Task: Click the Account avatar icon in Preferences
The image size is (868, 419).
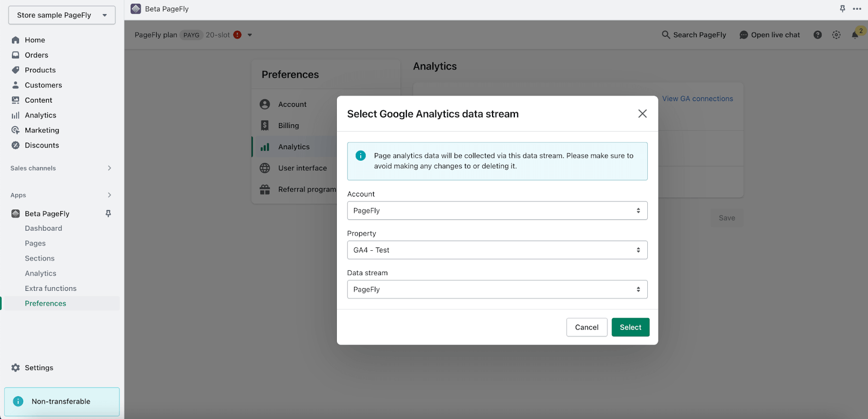Action: pos(265,104)
